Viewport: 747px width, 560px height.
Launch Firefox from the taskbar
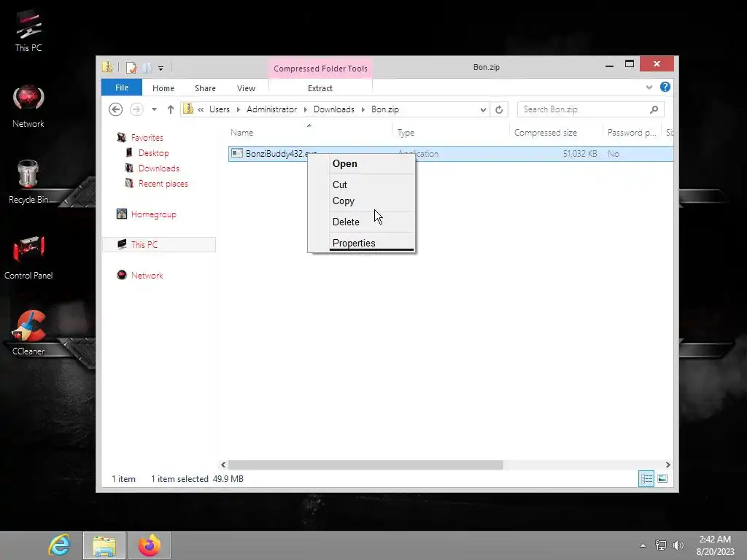coord(150,545)
